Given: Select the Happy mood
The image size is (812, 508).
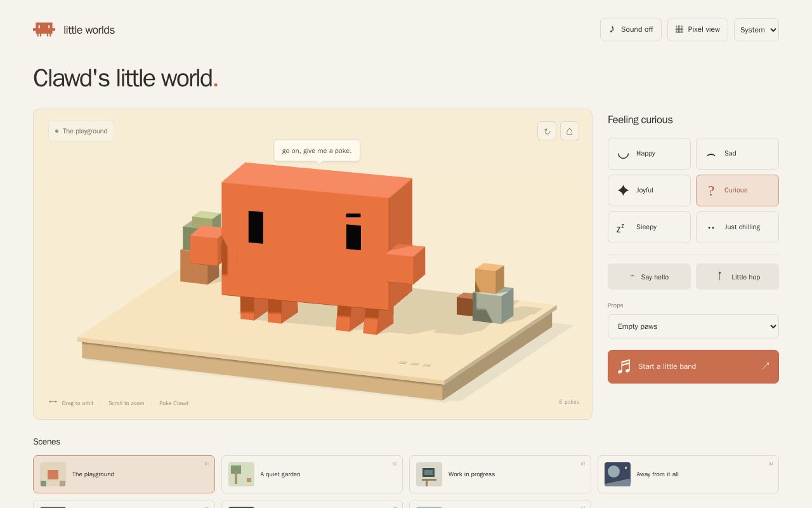Looking at the screenshot, I should coord(649,154).
